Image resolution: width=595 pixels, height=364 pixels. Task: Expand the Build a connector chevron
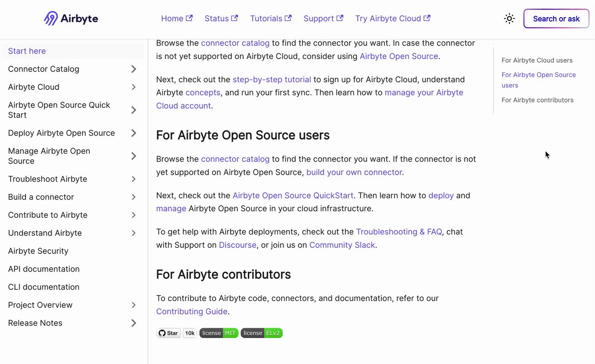click(133, 197)
